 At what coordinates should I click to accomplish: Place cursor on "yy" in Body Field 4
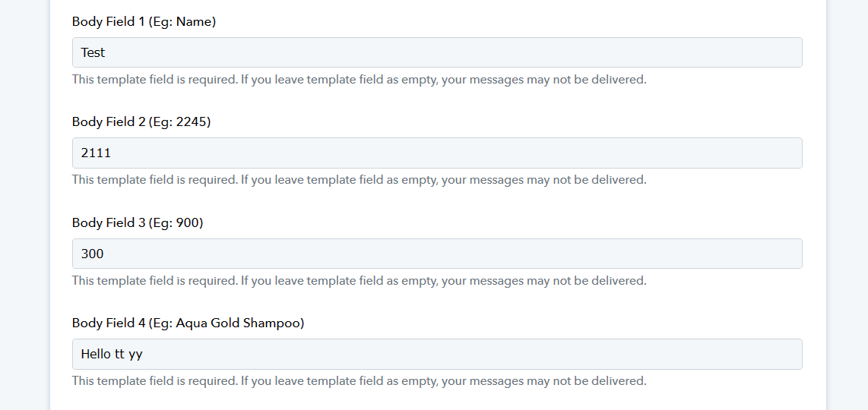pos(135,355)
